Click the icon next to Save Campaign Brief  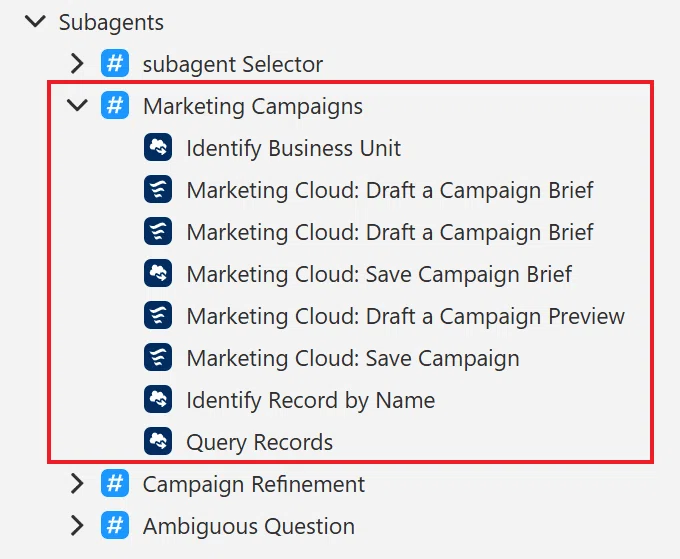[158, 273]
